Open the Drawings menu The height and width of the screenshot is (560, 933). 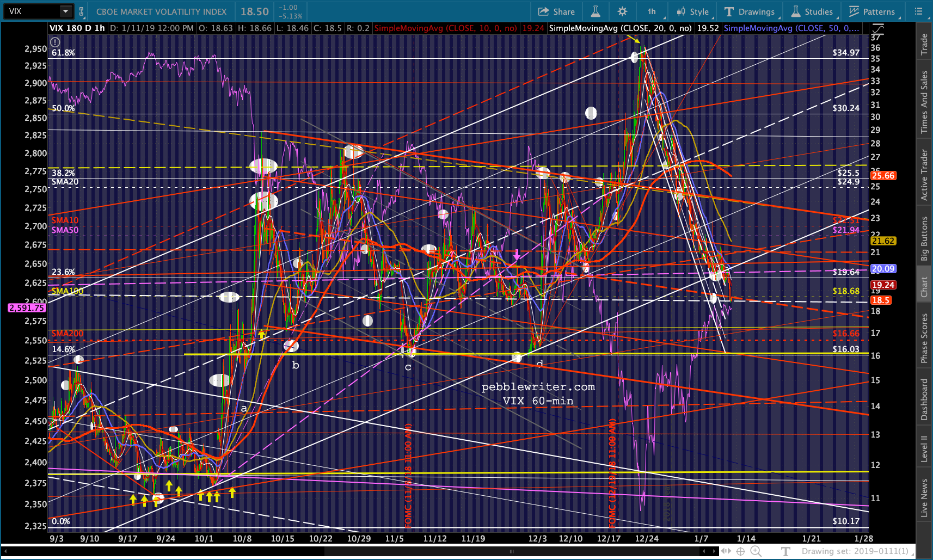pos(750,11)
